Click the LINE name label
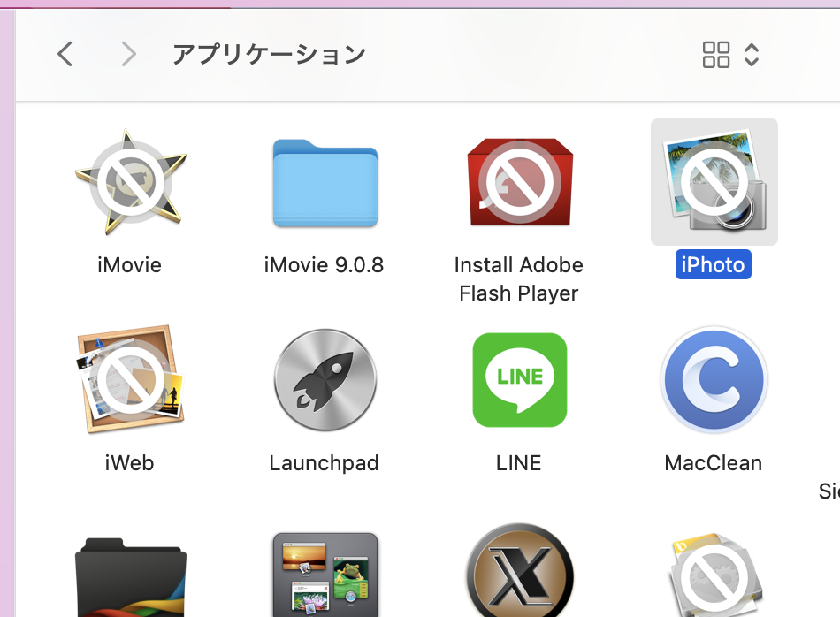 pyautogui.click(x=518, y=463)
